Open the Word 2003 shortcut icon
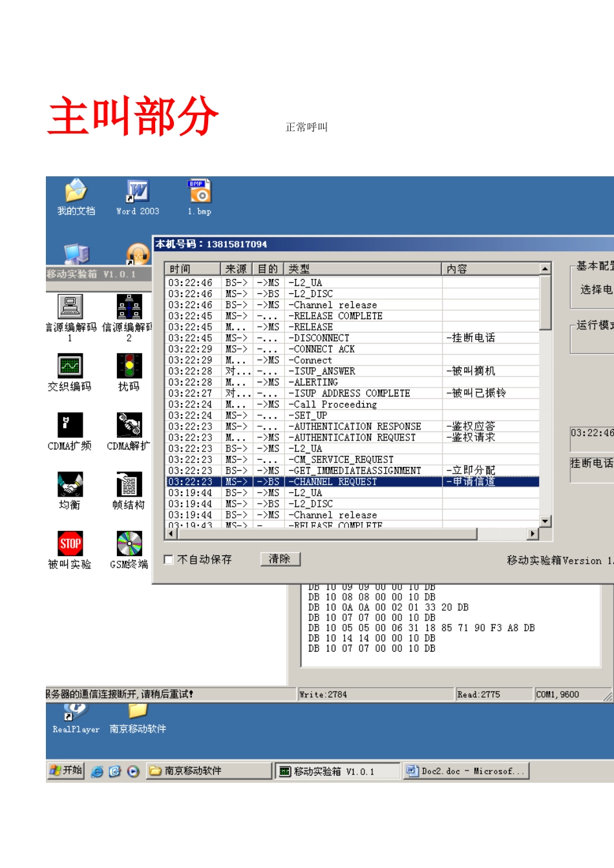 tap(138, 196)
